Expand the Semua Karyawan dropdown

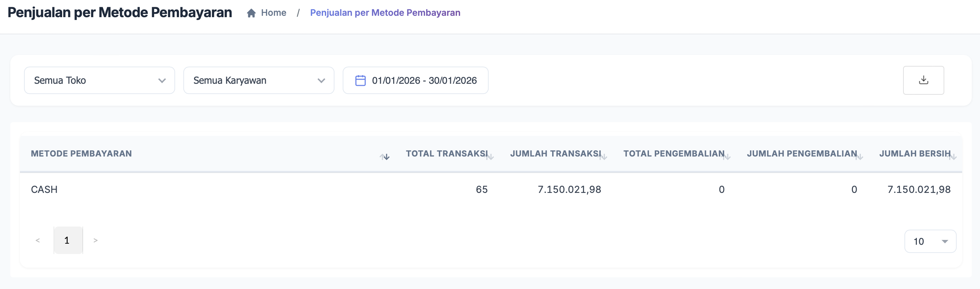(x=259, y=81)
